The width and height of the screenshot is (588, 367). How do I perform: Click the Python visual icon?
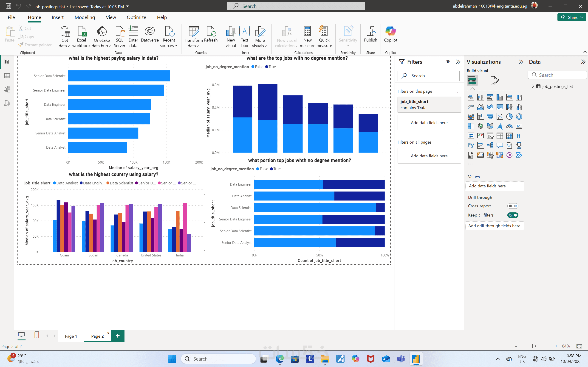[470, 145]
